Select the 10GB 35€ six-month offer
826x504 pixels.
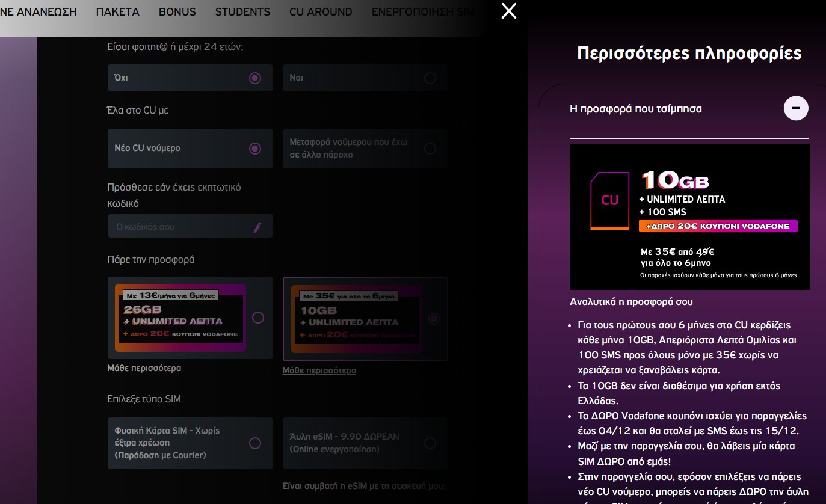click(434, 319)
